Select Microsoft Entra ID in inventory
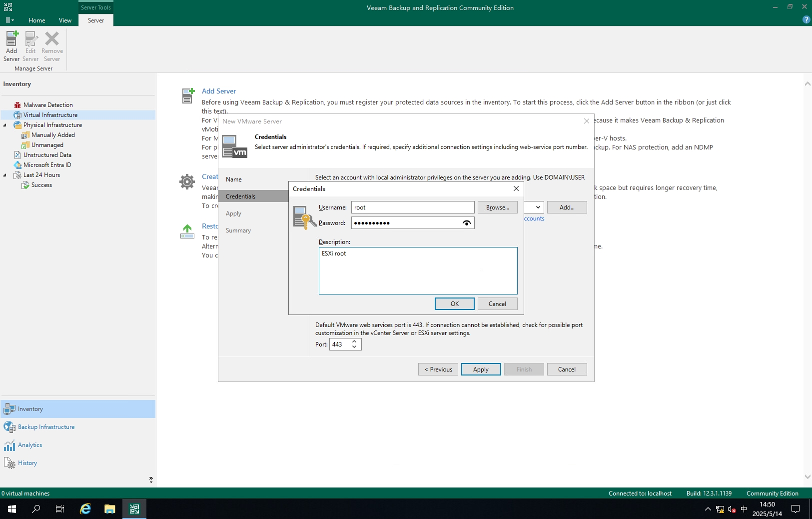 point(47,165)
